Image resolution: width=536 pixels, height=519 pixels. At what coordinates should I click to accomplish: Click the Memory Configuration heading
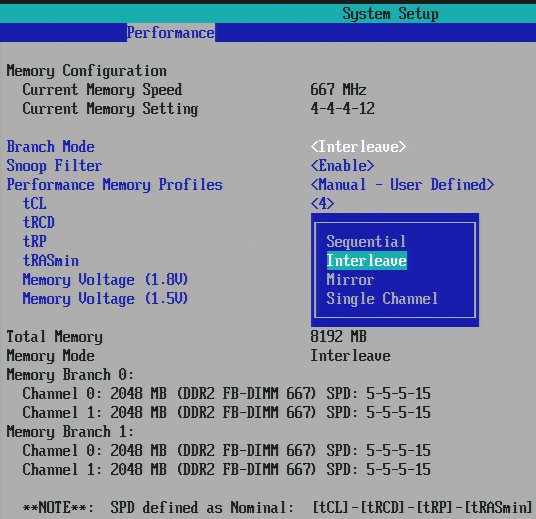tap(86, 71)
